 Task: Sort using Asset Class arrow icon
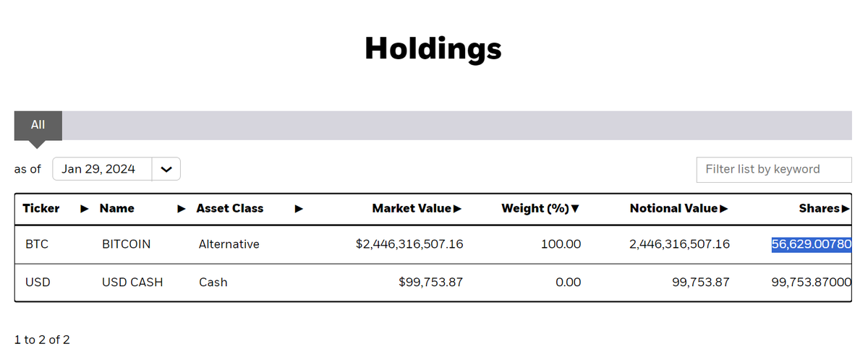(x=299, y=209)
